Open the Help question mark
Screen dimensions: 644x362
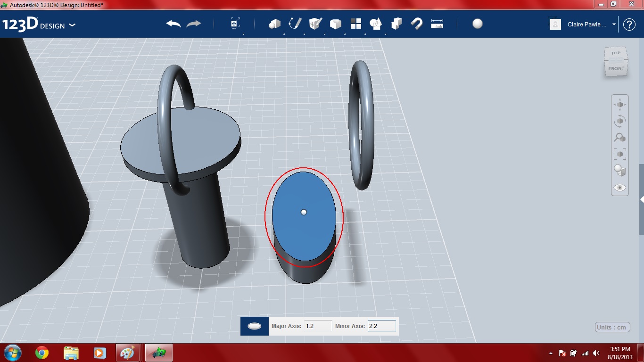coord(629,25)
